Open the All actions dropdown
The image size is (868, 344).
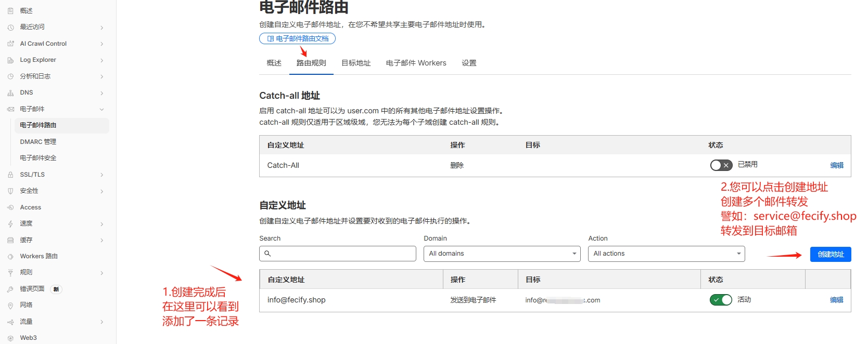(667, 254)
